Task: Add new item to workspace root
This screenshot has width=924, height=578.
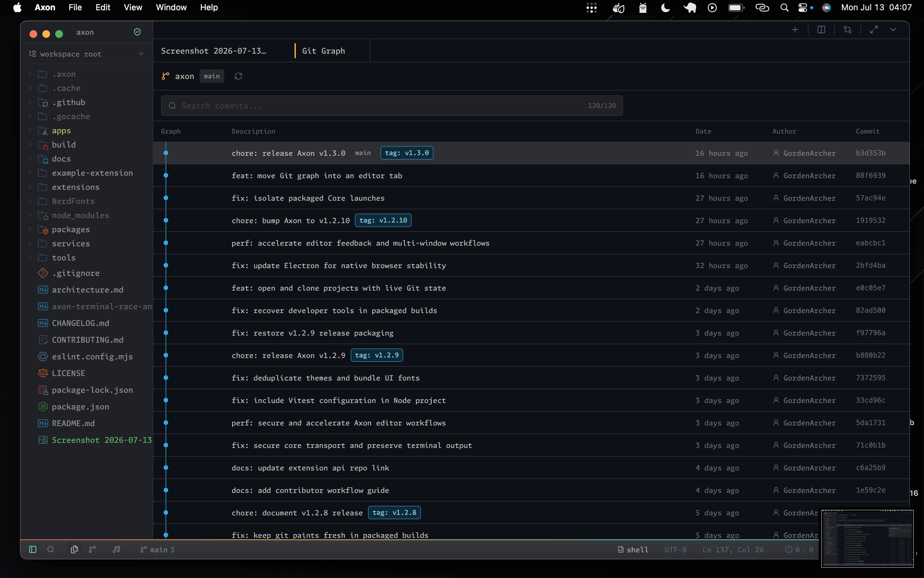Action: click(141, 54)
